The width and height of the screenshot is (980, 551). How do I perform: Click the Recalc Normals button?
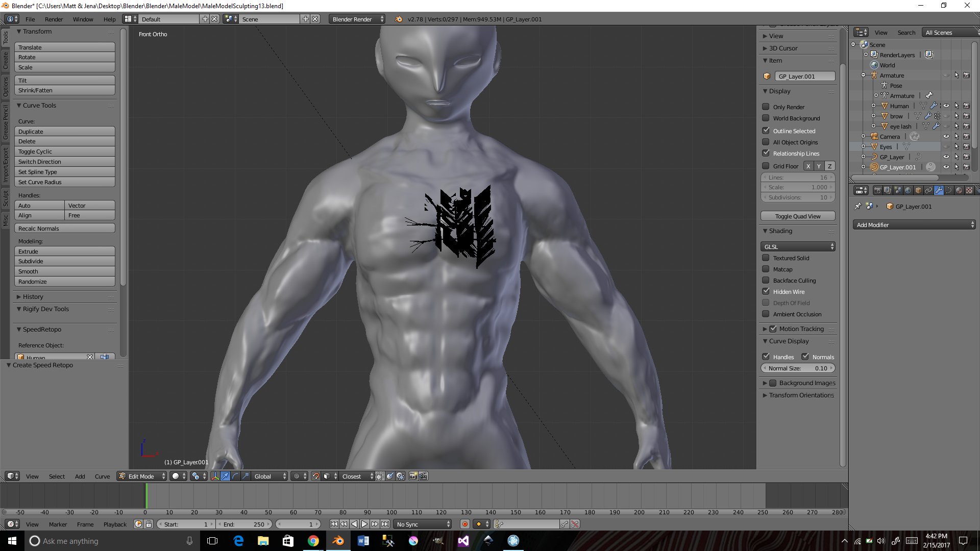(x=65, y=228)
